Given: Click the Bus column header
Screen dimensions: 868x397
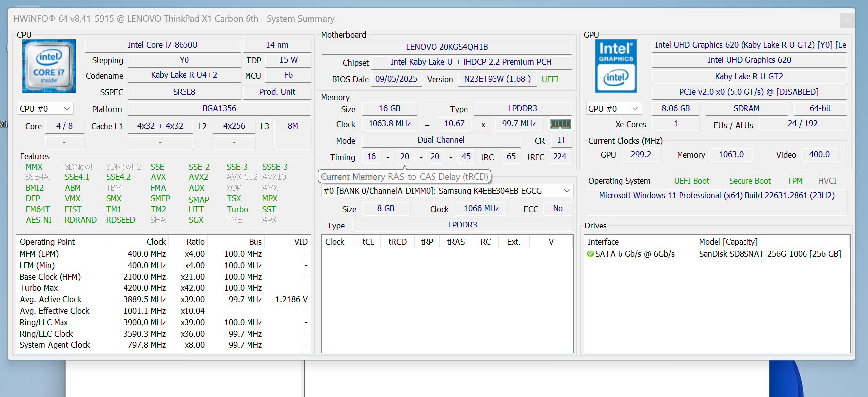Looking at the screenshot, I should coord(236,242).
